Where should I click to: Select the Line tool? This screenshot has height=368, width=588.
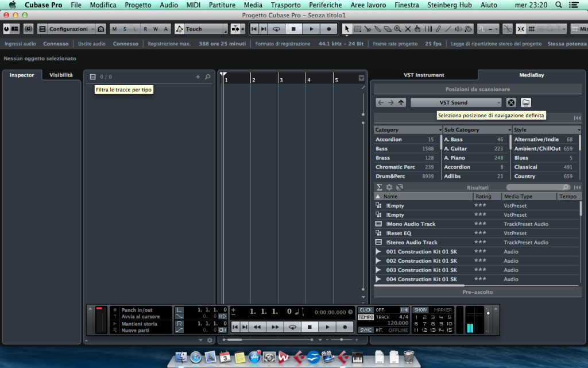pyautogui.click(x=448, y=29)
